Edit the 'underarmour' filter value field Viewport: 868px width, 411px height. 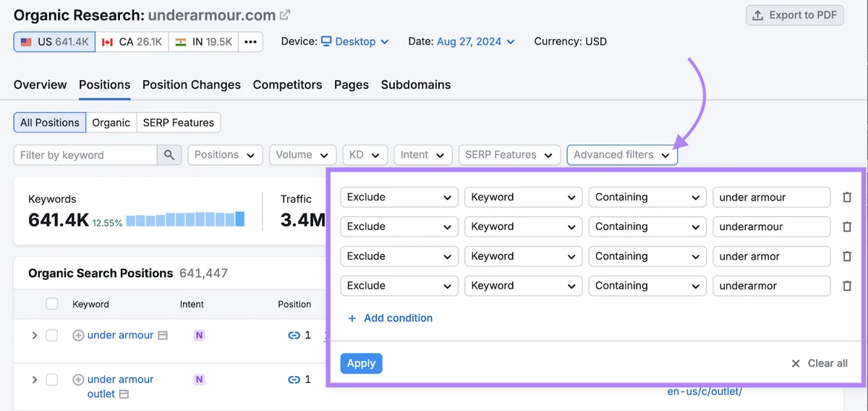coord(771,226)
